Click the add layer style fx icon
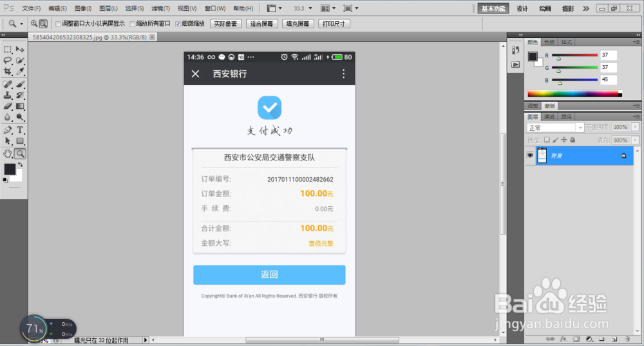644x346 pixels. click(563, 339)
